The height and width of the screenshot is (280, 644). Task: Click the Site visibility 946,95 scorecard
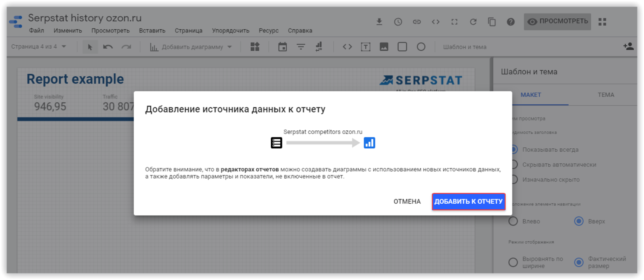50,103
